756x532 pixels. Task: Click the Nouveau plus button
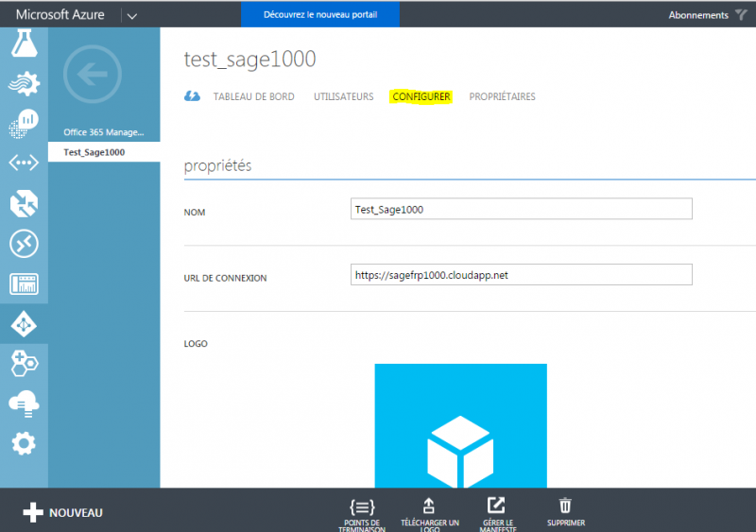[62, 512]
